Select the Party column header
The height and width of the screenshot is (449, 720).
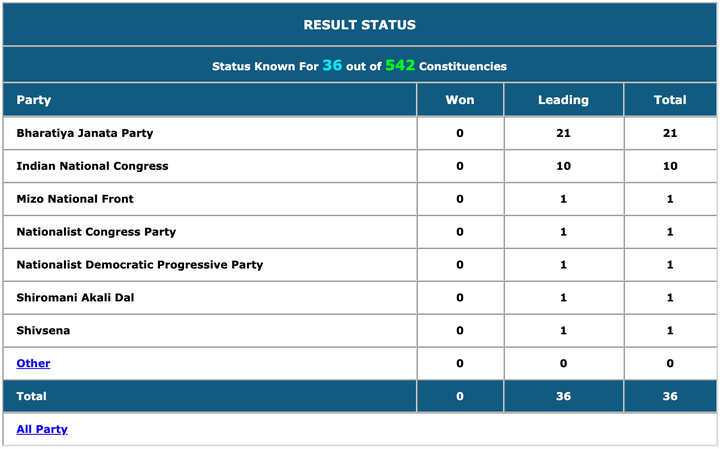coord(34,100)
